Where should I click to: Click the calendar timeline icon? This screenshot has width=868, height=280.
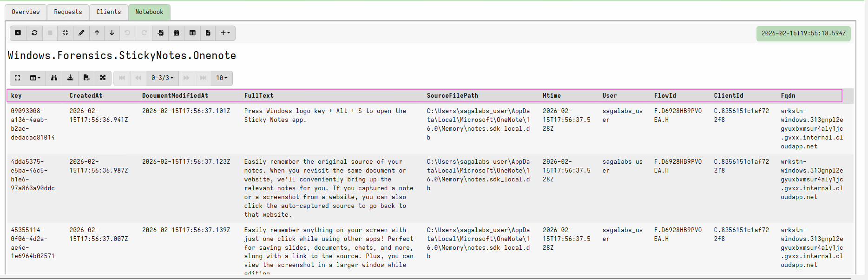[x=177, y=33]
